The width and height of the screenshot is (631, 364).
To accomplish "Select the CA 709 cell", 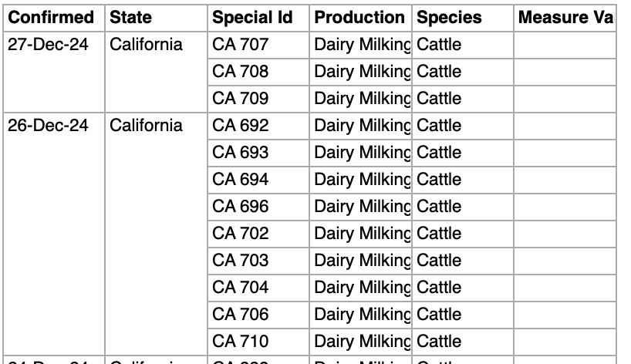I will pos(258,99).
